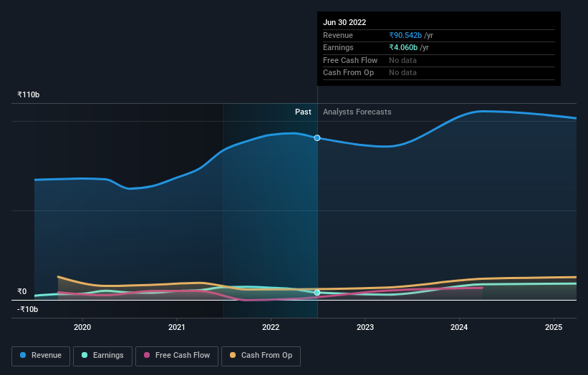Click the 2025 x-axis label
588x375 pixels.
coord(554,327)
